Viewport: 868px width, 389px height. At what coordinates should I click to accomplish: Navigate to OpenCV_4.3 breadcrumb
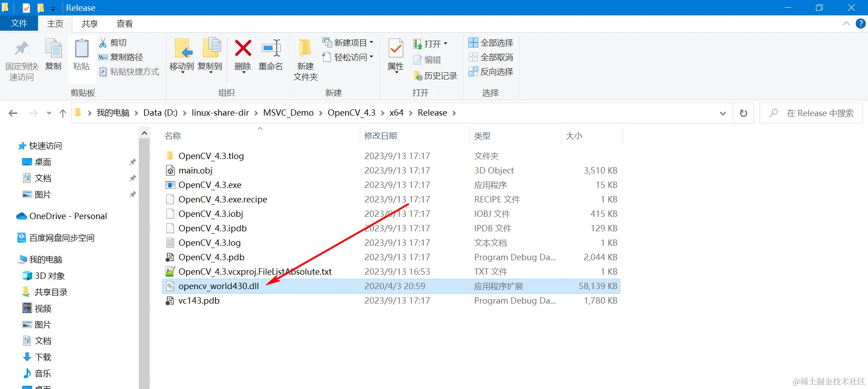point(351,113)
